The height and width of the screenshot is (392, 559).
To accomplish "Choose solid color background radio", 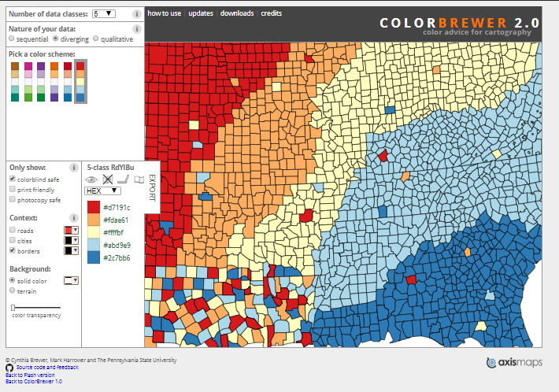I will tap(13, 280).
